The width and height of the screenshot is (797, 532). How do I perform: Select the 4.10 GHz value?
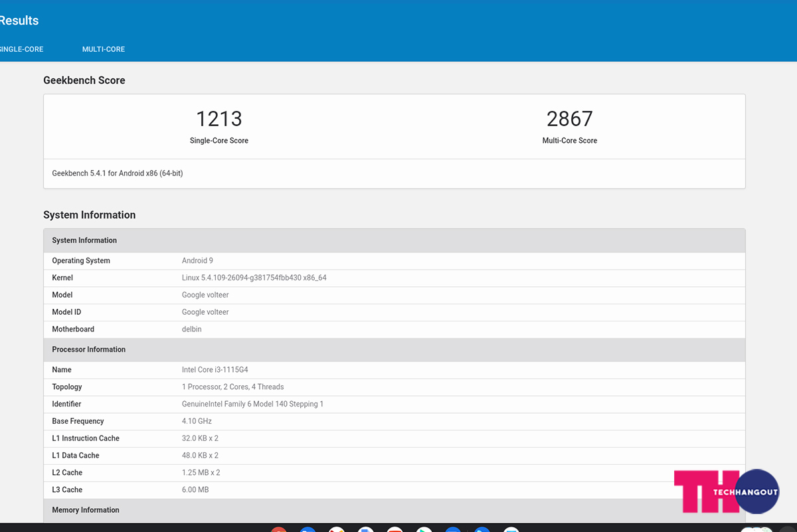point(197,421)
